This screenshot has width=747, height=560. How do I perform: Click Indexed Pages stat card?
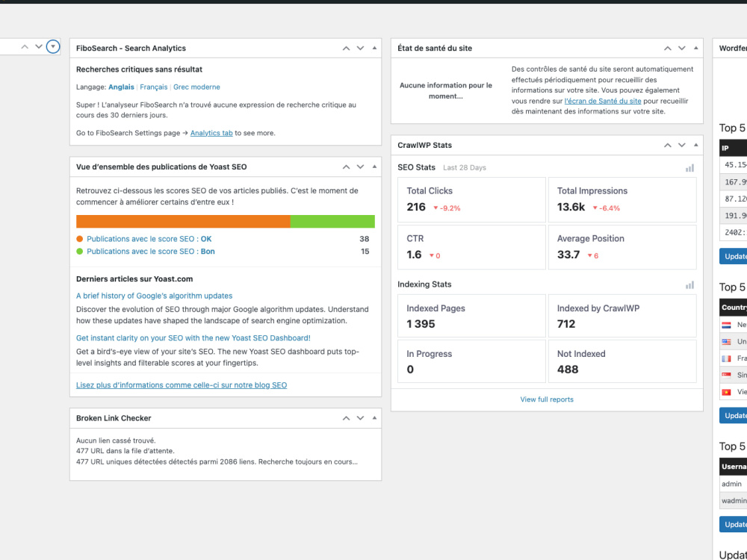coord(471,316)
